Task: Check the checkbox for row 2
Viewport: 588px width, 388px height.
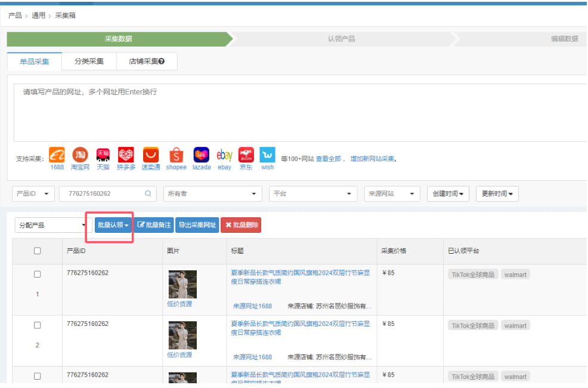Action: tap(37, 325)
